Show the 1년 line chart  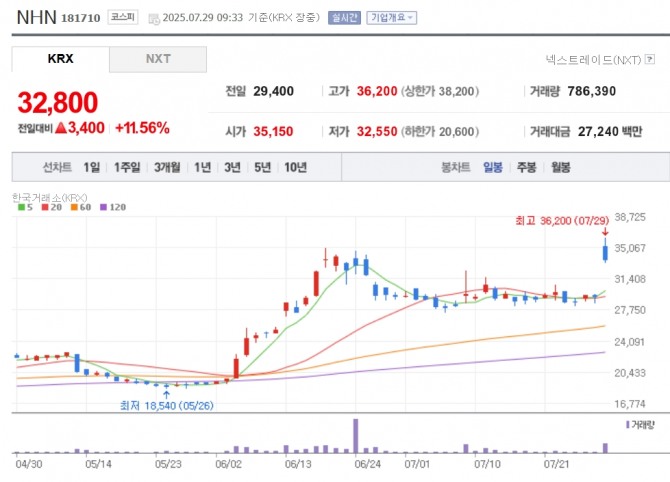[203, 167]
